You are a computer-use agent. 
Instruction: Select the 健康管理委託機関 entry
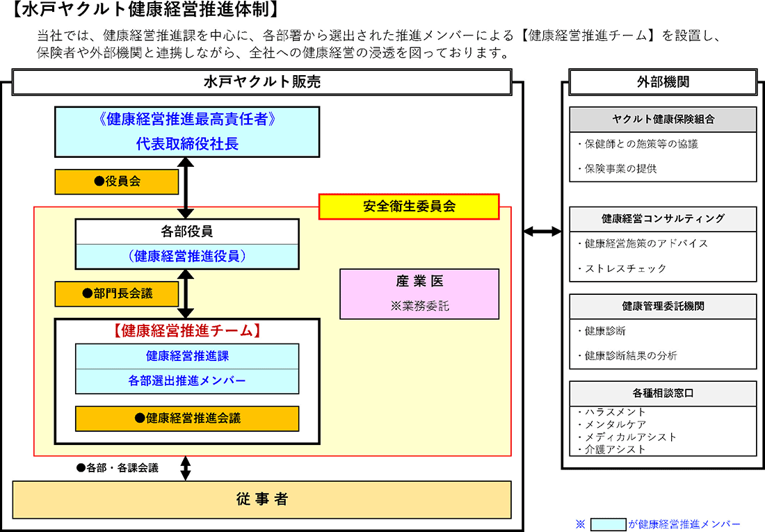pos(662,306)
